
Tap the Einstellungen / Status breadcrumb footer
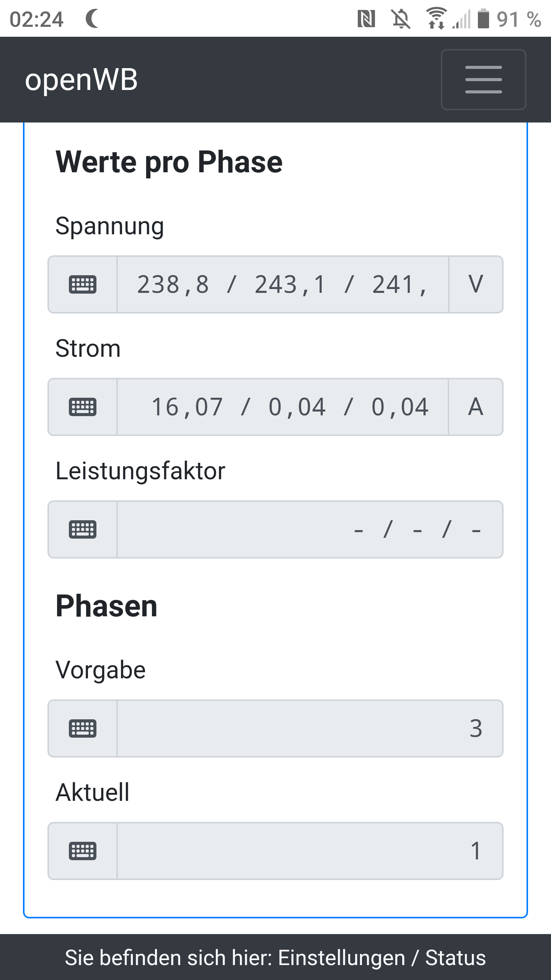click(x=275, y=958)
